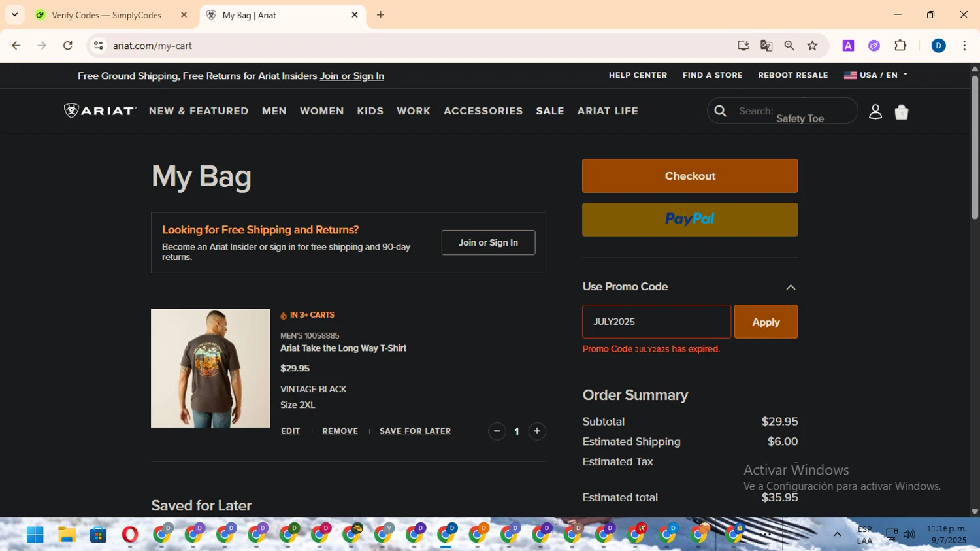Close the Verify Codes SimplyCodes tab
980x551 pixels.
(184, 14)
